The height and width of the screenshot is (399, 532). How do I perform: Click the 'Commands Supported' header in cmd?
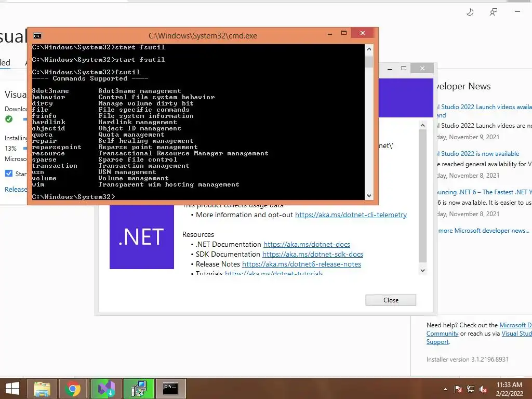pyautogui.click(x=90, y=78)
